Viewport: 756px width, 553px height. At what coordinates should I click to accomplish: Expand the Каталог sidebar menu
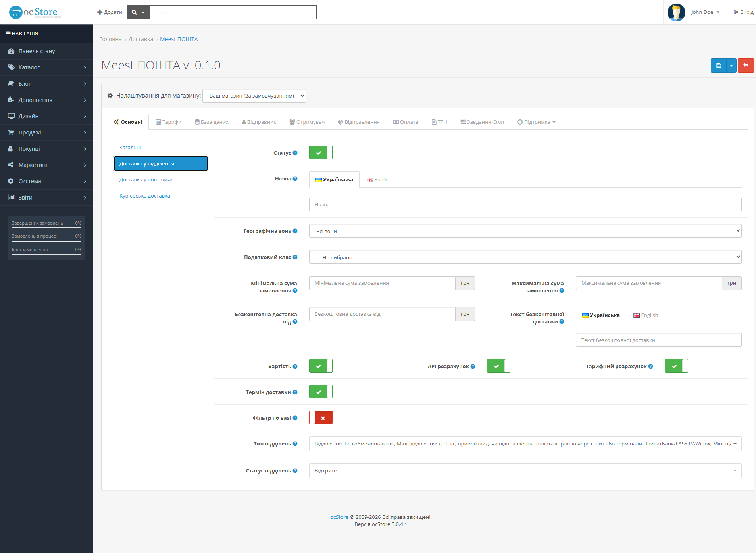coord(46,67)
